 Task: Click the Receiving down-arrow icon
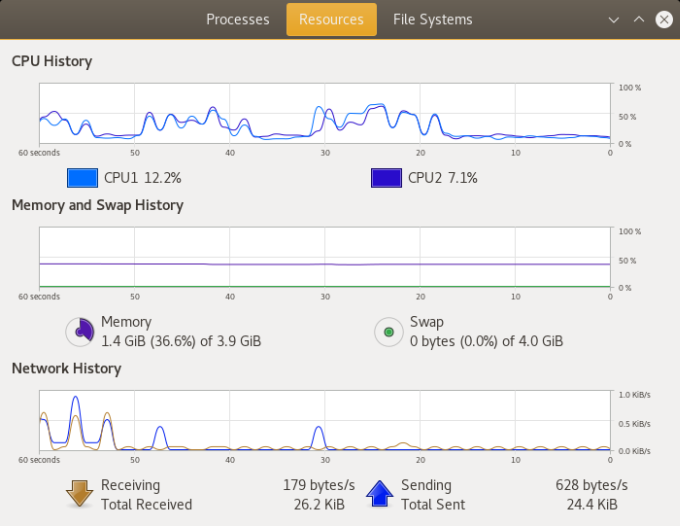point(79,494)
